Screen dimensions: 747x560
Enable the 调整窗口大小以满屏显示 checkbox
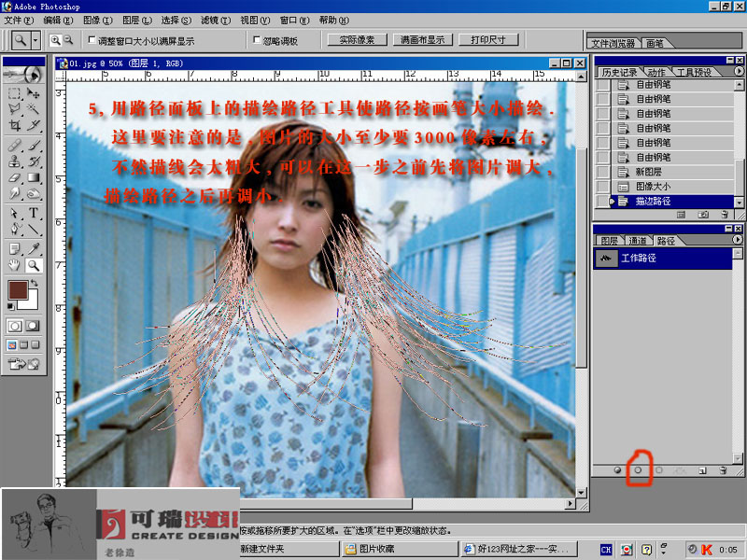point(92,41)
